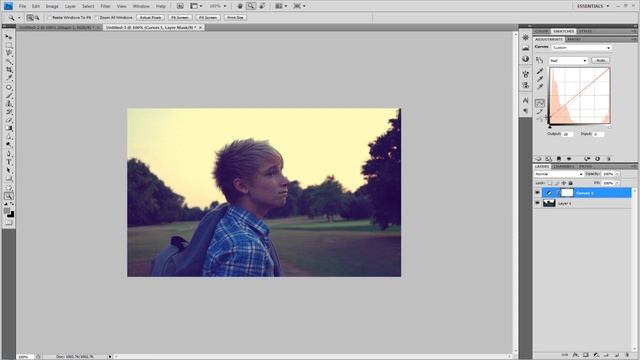
Task: Toggle lock image pixels in Layers
Action: pos(557,183)
